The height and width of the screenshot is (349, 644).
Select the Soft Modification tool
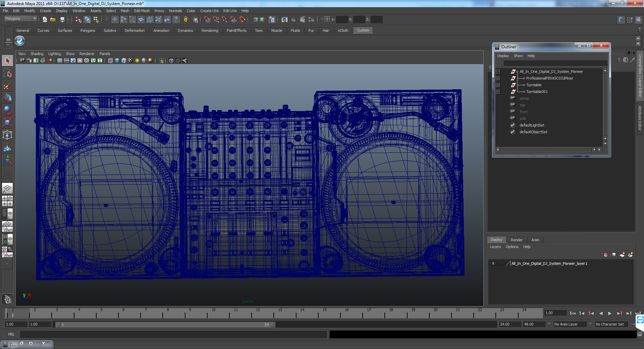[x=7, y=147]
